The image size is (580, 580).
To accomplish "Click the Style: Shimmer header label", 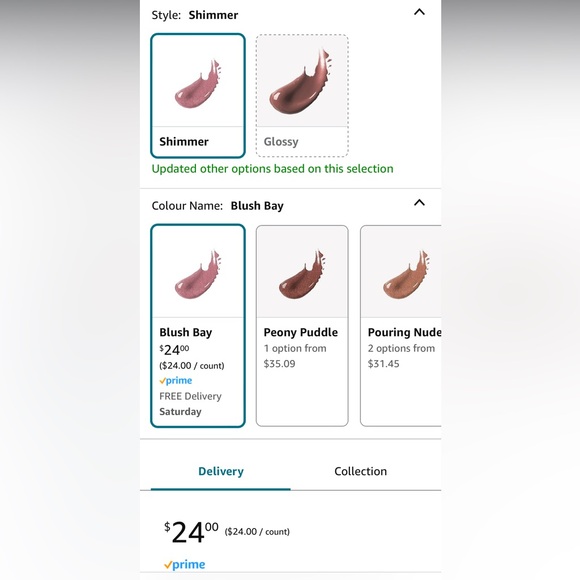I will 195,15.
